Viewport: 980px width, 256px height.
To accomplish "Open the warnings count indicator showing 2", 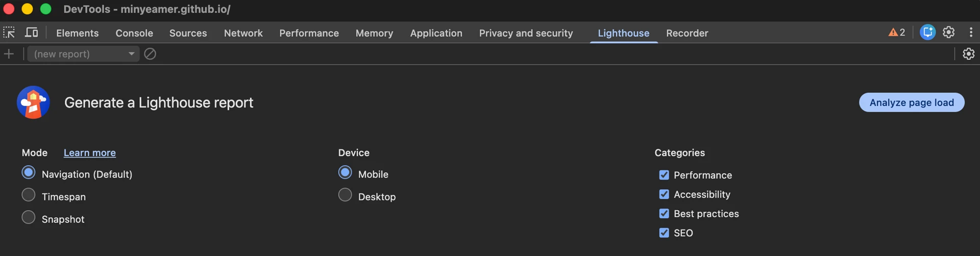I will tap(896, 33).
